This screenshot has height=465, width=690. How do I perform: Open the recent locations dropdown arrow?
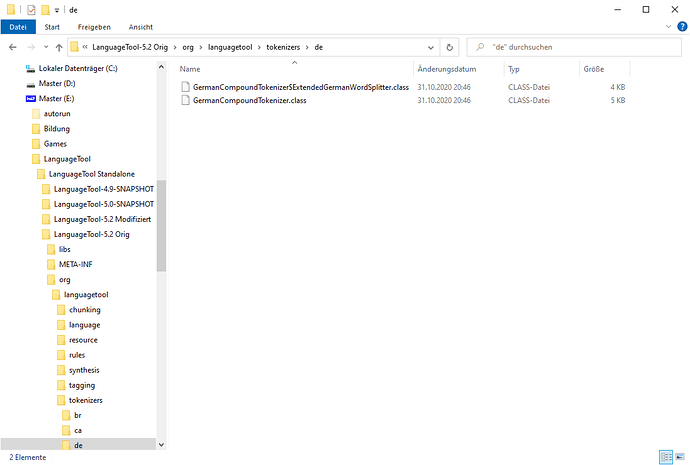pos(45,47)
